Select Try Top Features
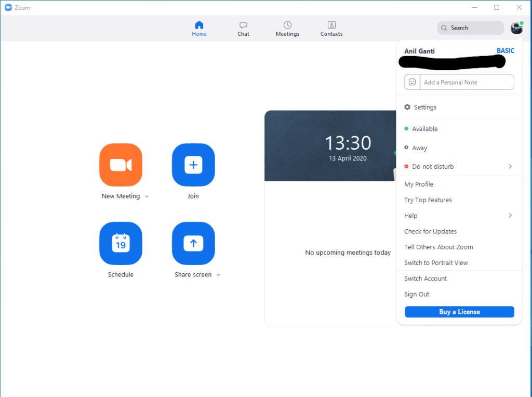532x397 pixels. (x=459, y=200)
